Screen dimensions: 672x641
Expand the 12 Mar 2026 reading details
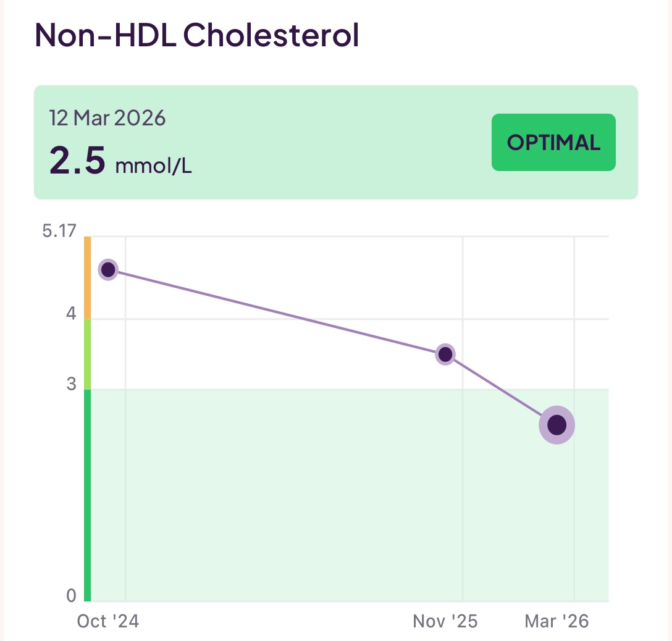pyautogui.click(x=109, y=117)
